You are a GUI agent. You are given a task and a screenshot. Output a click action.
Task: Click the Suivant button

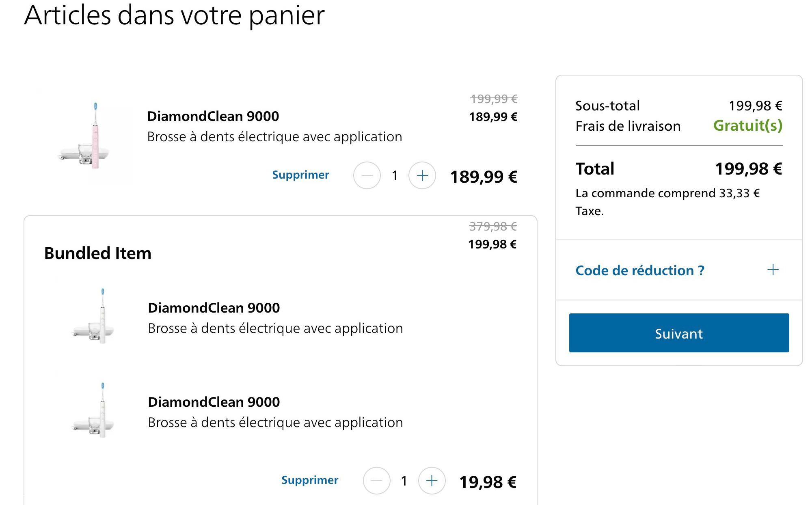(679, 333)
